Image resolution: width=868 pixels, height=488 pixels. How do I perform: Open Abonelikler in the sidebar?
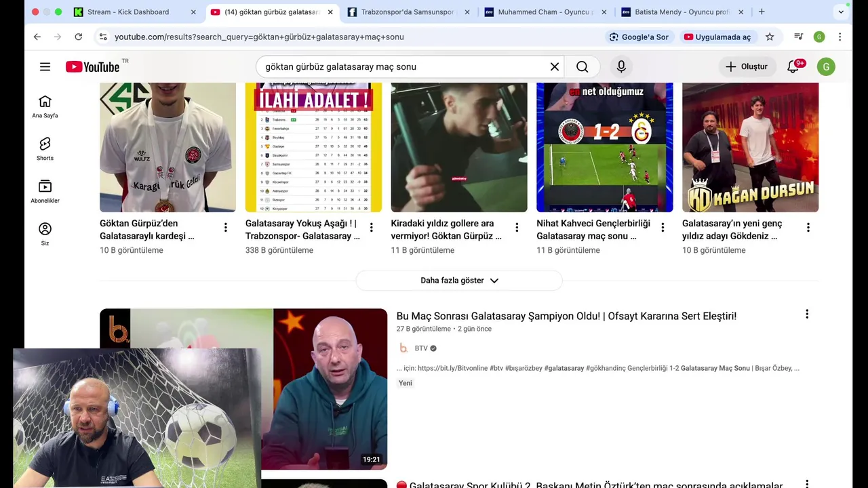tap(45, 192)
